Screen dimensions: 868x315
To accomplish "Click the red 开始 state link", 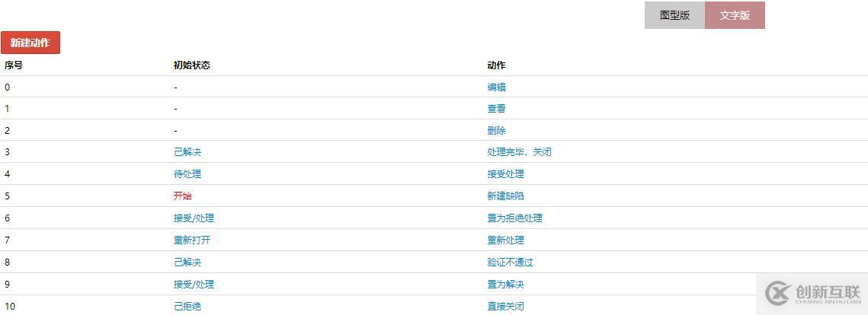I will (x=183, y=196).
